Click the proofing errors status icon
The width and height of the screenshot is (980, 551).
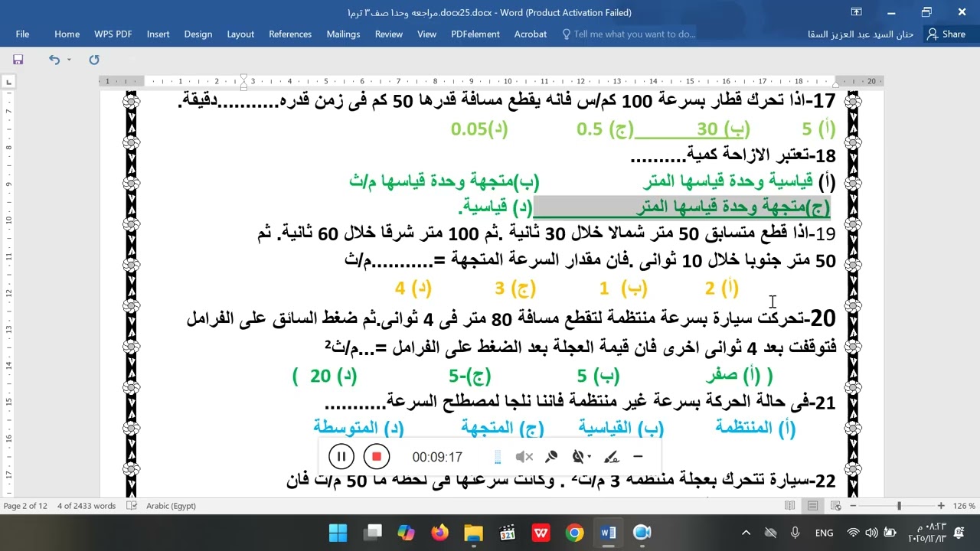[x=131, y=506]
